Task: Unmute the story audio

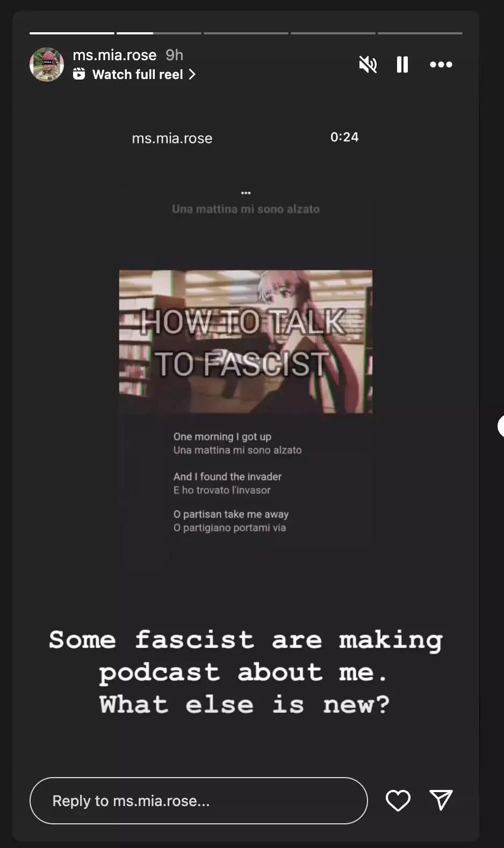Action: click(x=368, y=64)
